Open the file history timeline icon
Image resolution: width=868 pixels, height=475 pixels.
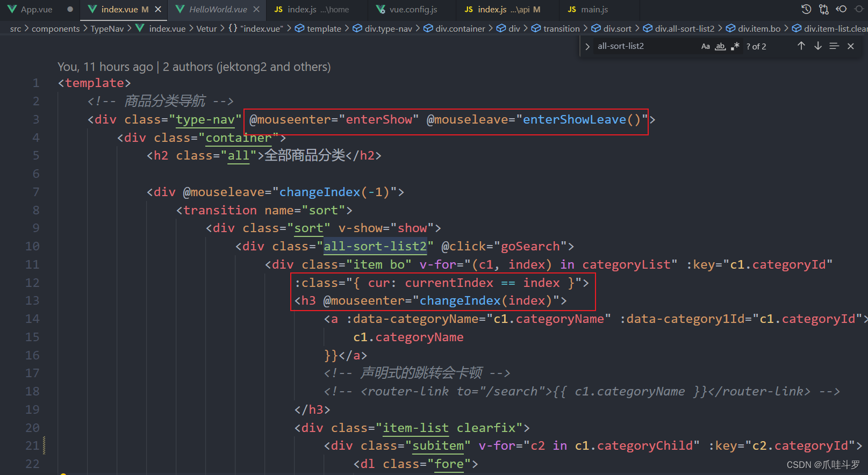click(806, 9)
